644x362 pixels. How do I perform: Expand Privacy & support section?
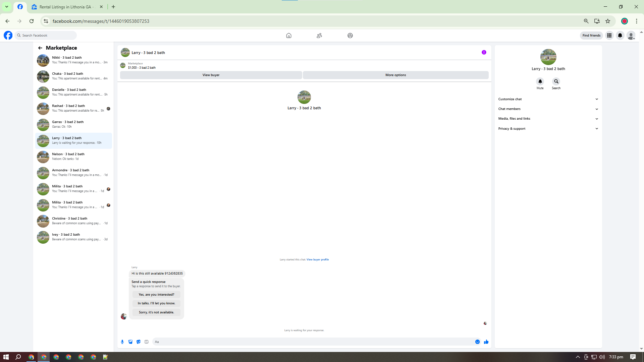pos(548,129)
